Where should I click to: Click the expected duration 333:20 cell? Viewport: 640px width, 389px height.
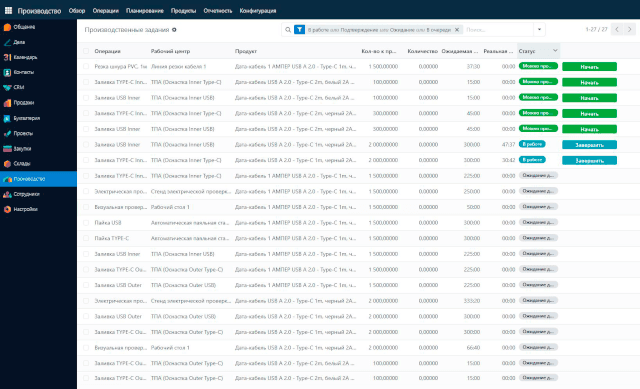[471, 301]
